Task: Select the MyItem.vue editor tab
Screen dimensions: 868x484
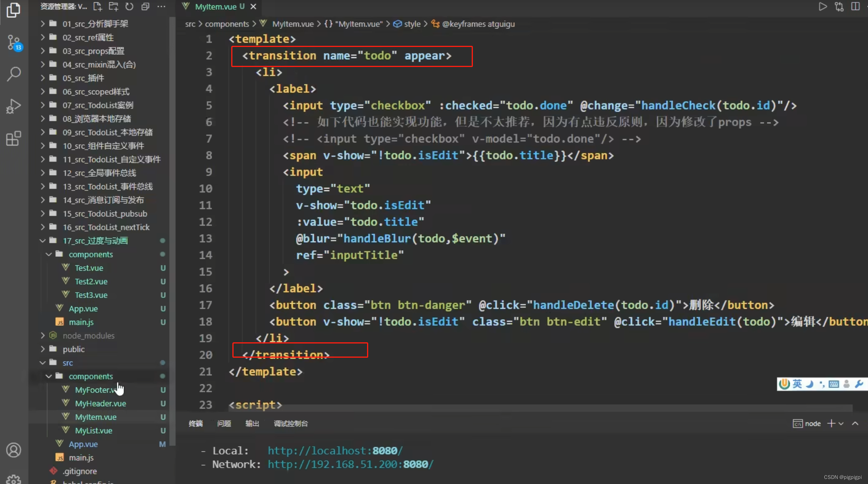Action: tap(219, 7)
